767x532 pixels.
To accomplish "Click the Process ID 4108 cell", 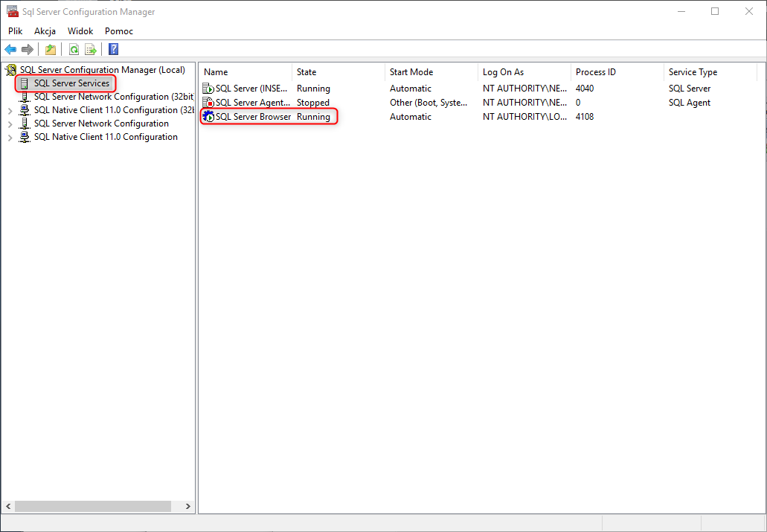I will [x=585, y=117].
